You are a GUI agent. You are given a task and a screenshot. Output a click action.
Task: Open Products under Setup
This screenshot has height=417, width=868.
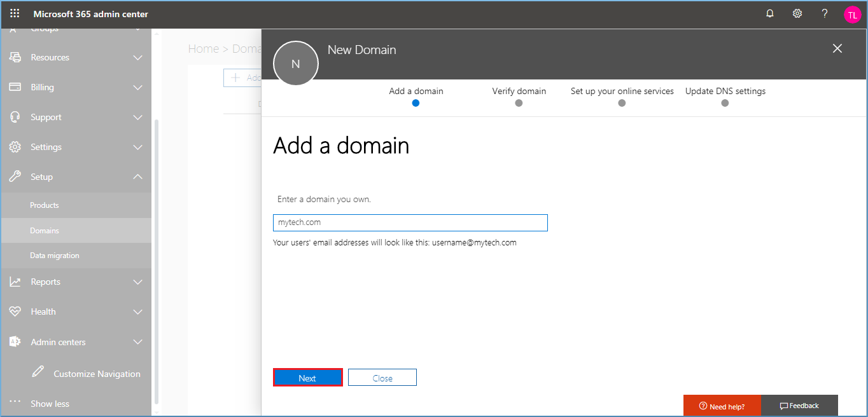click(x=76, y=205)
